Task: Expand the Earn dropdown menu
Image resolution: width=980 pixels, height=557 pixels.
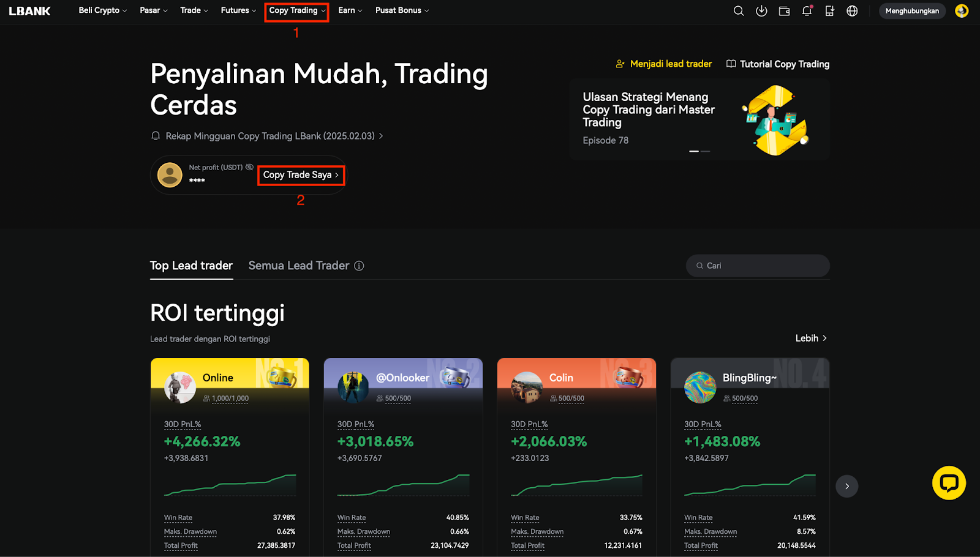Action: pyautogui.click(x=350, y=10)
